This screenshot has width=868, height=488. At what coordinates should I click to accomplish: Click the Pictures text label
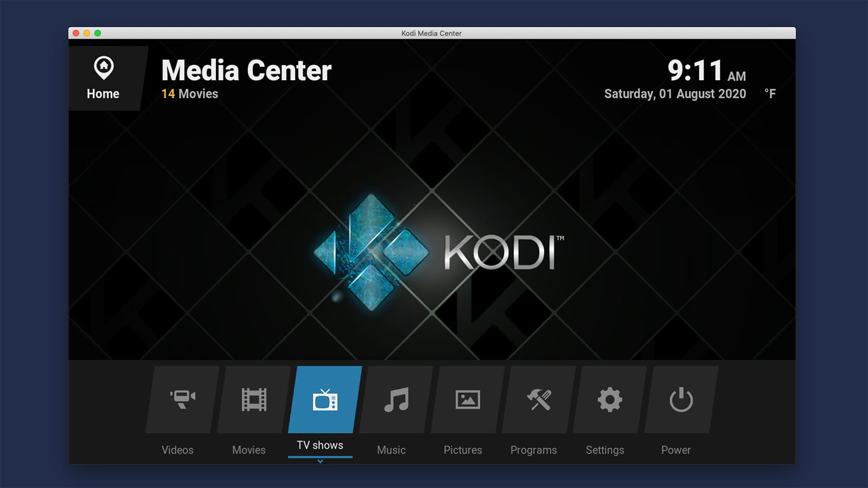tap(463, 450)
